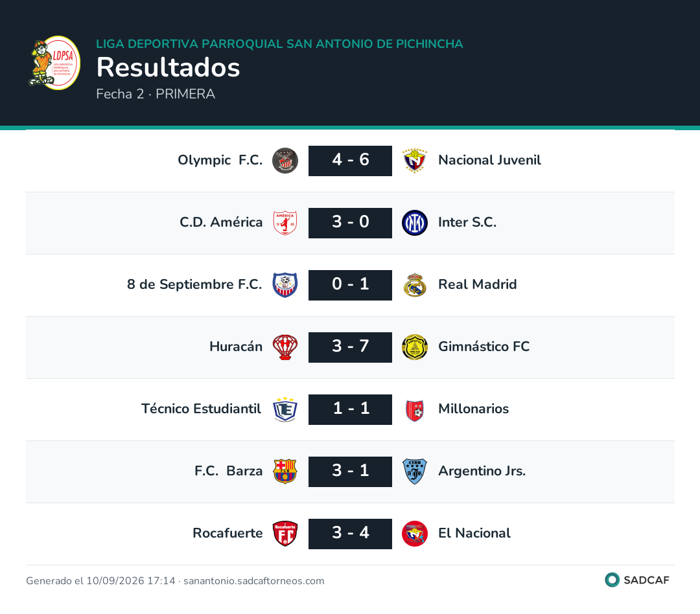
Task: Select the C.D. América red shield crest
Action: click(x=285, y=223)
